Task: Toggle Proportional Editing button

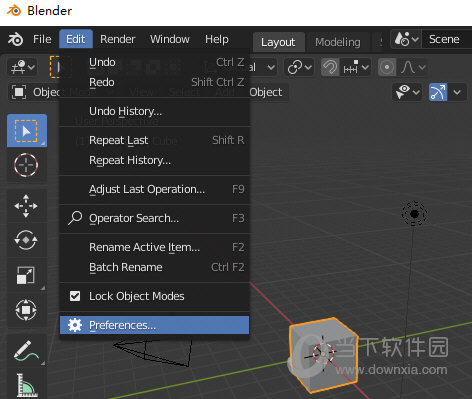Action: point(387,68)
